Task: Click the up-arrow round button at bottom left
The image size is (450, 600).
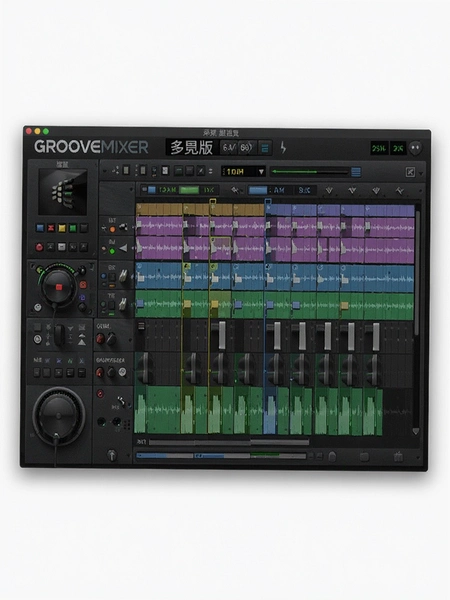Action: pos(112,455)
